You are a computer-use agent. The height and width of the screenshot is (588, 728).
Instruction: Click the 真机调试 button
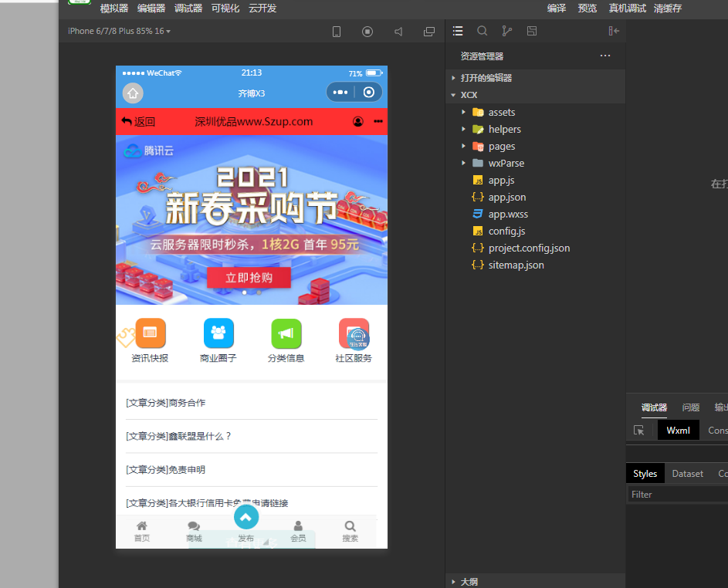(628, 8)
